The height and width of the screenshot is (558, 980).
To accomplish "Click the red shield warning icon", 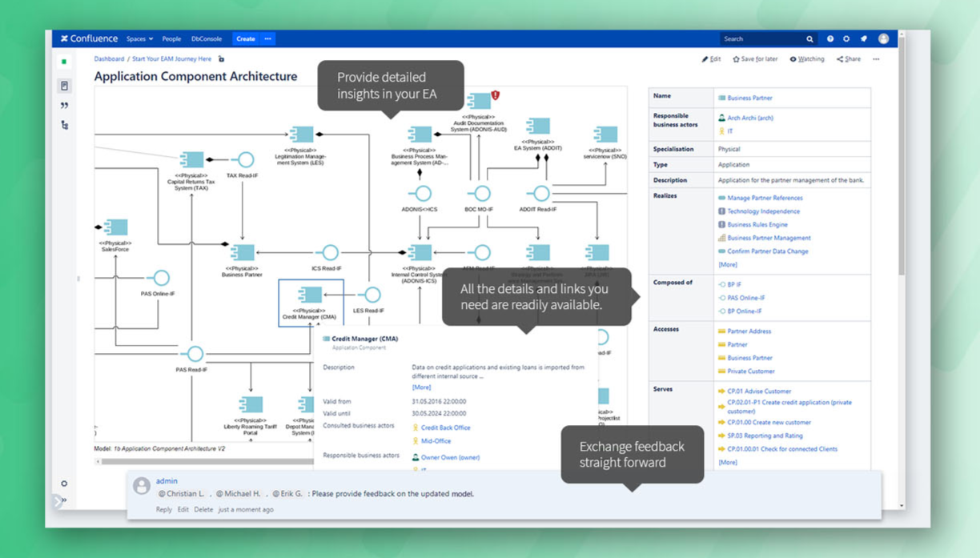I will 496,95.
